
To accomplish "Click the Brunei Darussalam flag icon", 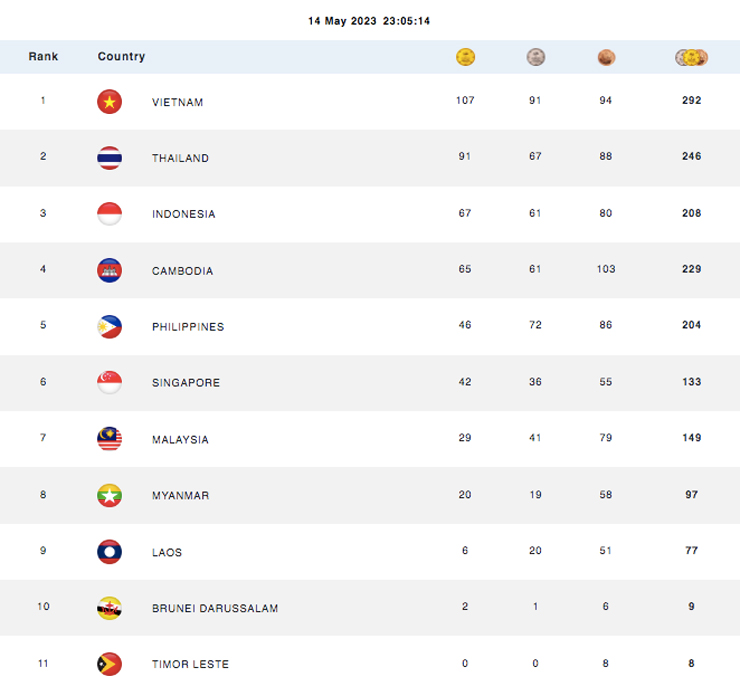I will click(x=109, y=607).
